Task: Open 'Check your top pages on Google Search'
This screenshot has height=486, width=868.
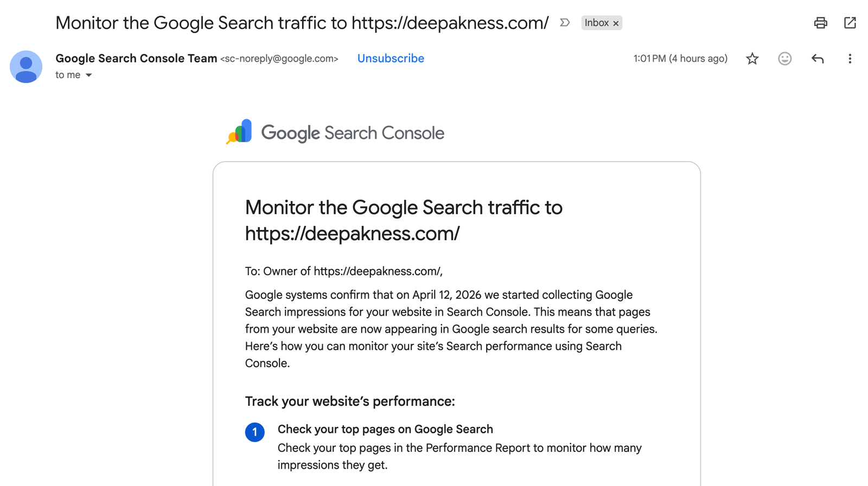Action: [x=385, y=429]
